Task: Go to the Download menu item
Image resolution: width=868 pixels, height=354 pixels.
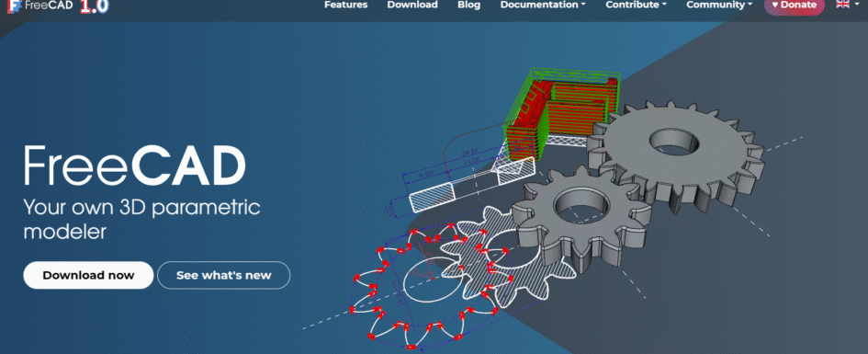Action: point(412,5)
